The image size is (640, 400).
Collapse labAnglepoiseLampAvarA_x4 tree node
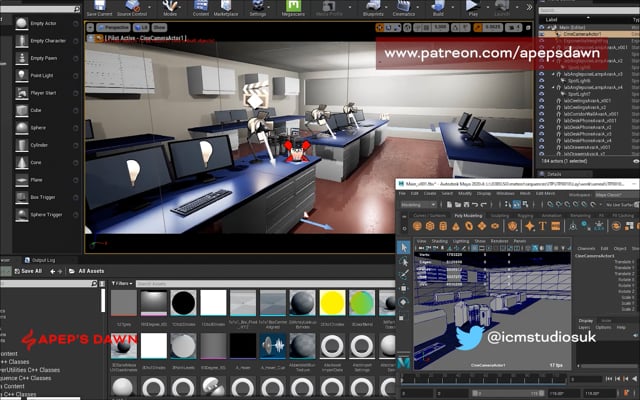click(553, 87)
